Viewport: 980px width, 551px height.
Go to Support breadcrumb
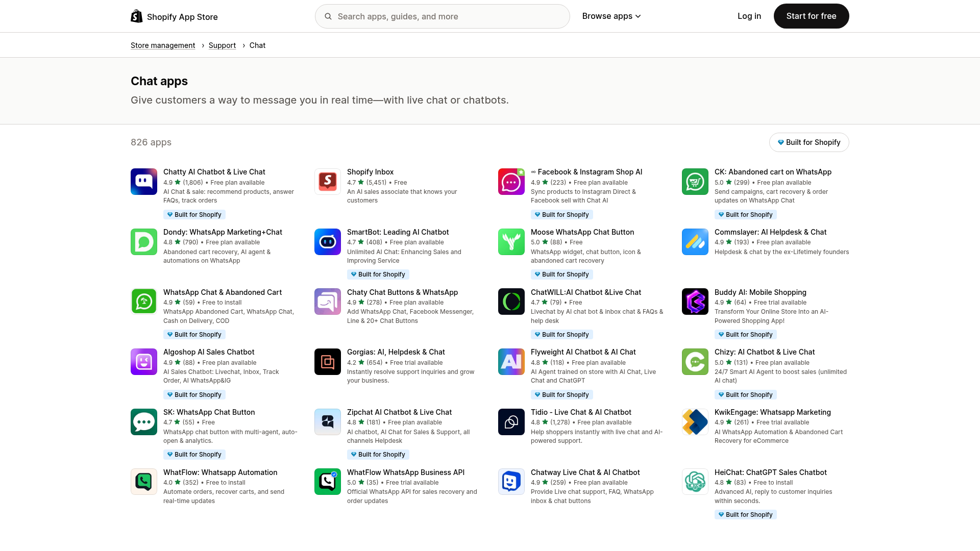[222, 45]
